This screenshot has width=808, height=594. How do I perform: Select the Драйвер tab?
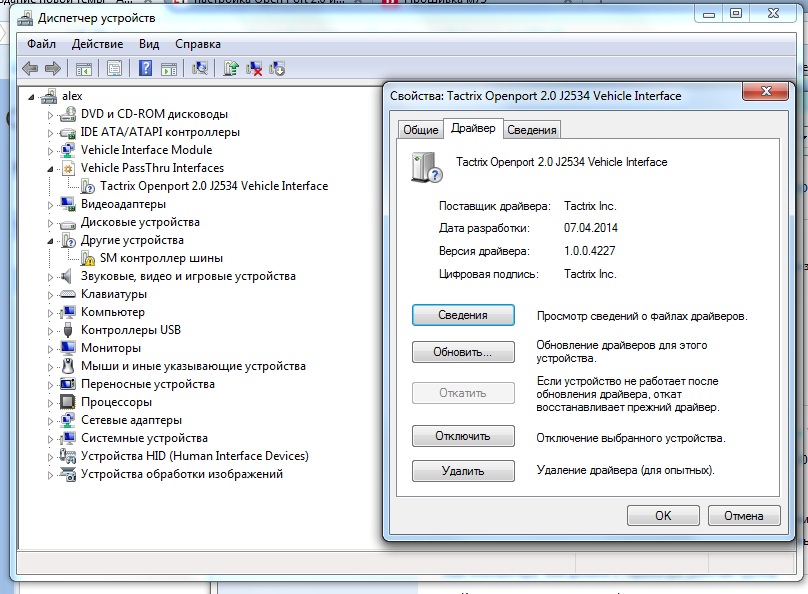coord(473,128)
